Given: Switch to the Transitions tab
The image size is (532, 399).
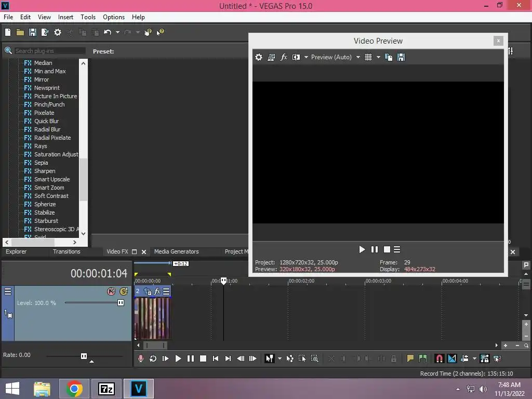Looking at the screenshot, I should [x=66, y=251].
